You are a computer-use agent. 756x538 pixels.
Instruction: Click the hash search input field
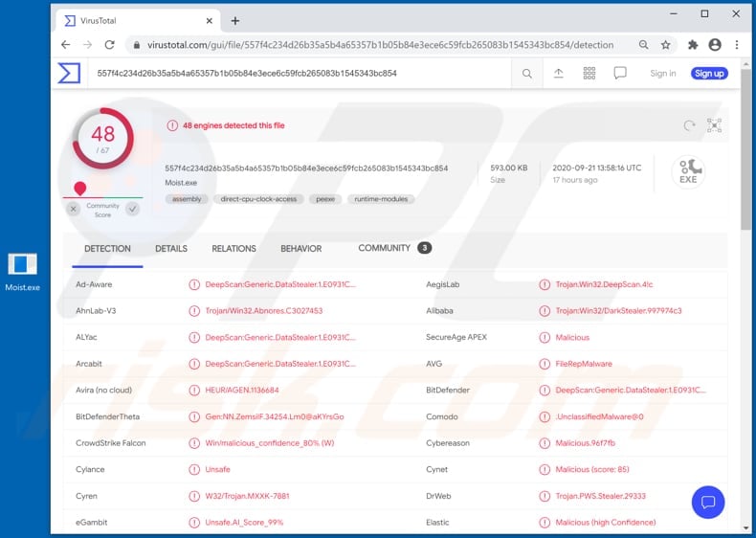coord(299,74)
